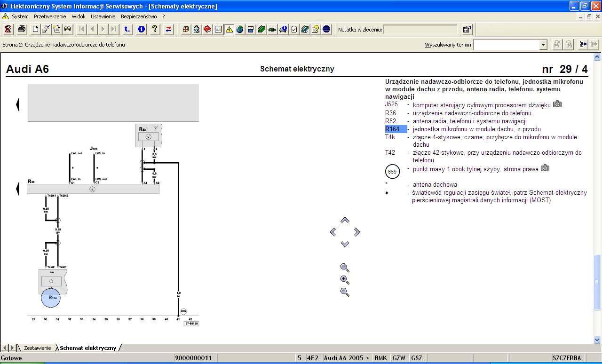Click the tab strip scroll-left arrow
This screenshot has height=364, width=602.
(x=4, y=348)
